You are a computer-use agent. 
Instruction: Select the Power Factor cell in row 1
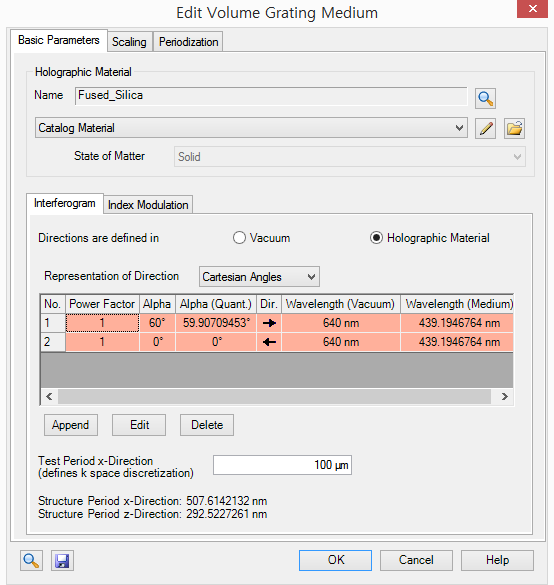point(102,323)
